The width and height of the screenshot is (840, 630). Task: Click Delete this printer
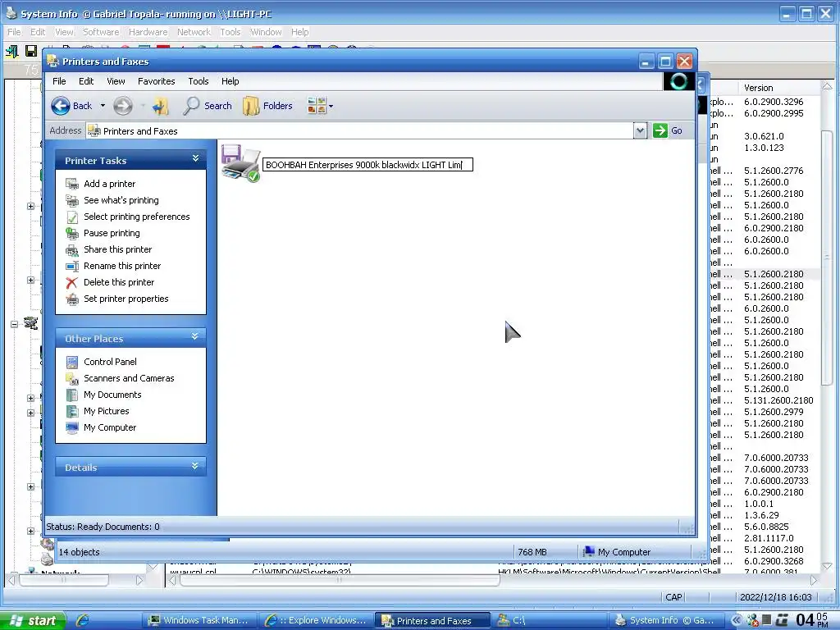pos(119,282)
